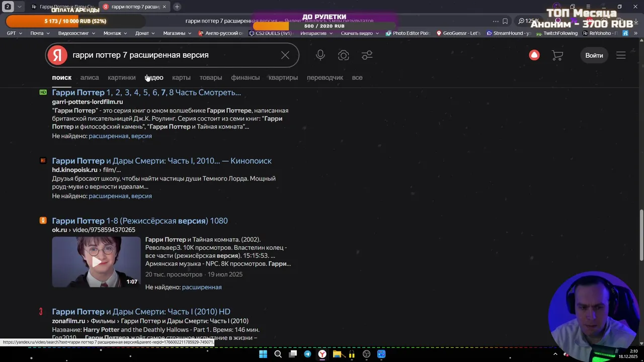Open result Гарри Поттер 1, 2, 3, 4... Смотреть
Viewport: 644px width, 362px height.
[146, 93]
